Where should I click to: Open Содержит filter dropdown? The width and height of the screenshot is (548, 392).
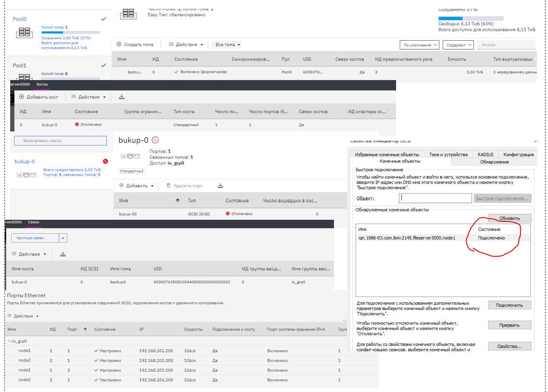point(458,45)
